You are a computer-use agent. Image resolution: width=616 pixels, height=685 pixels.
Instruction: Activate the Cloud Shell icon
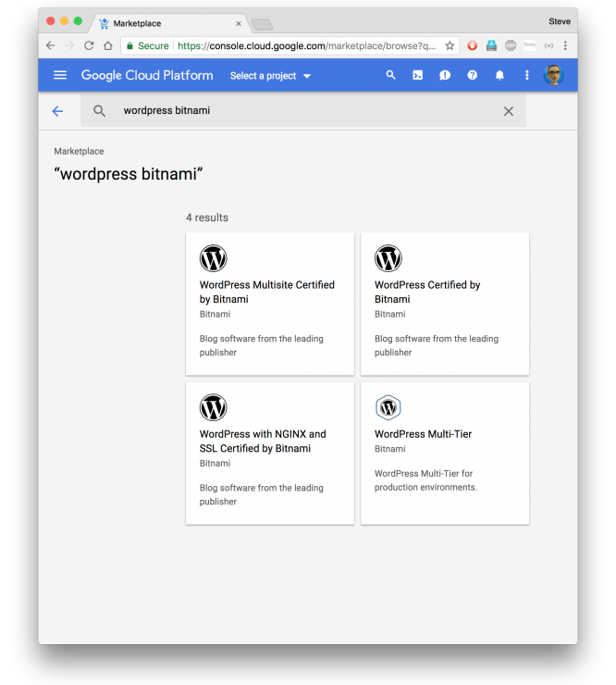[x=418, y=75]
